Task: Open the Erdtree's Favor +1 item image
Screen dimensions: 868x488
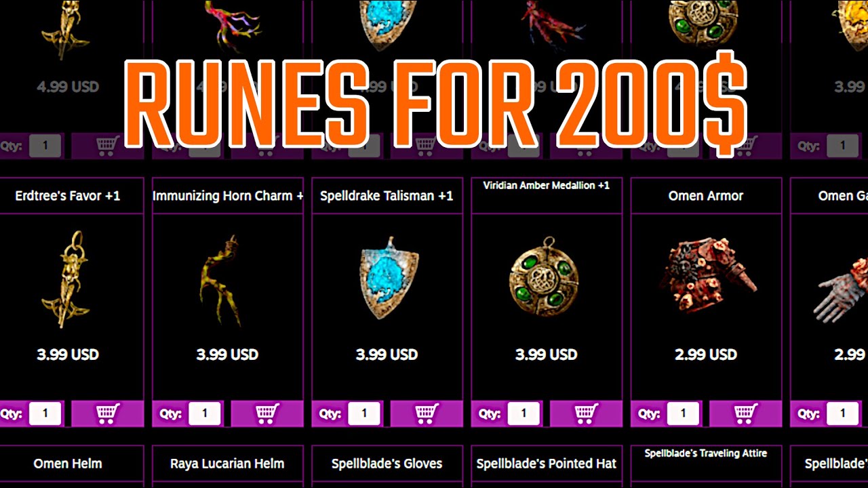Action: point(67,279)
